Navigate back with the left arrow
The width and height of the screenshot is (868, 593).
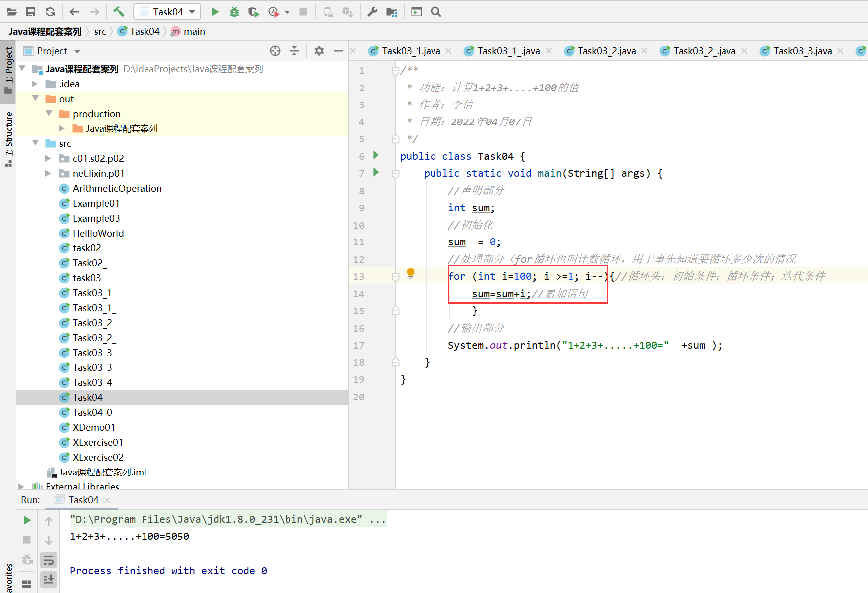tap(75, 12)
